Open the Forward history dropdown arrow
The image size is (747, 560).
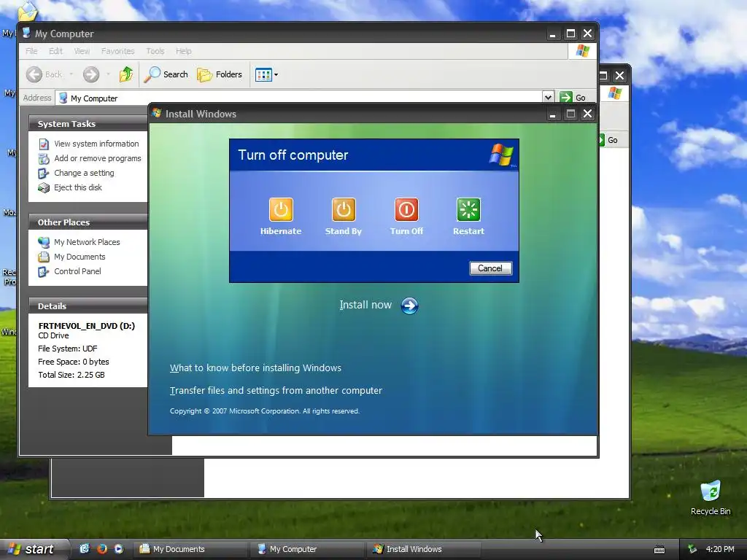[x=108, y=74]
